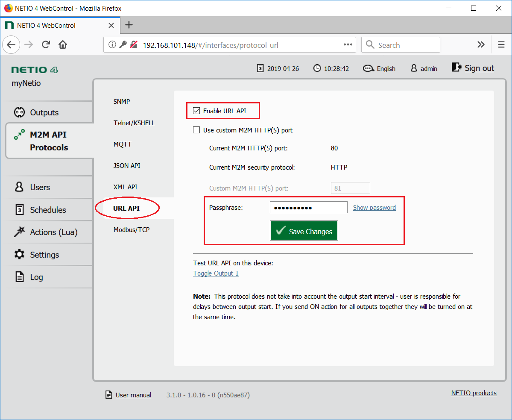
Task: Click the admin user icon
Action: pos(414,68)
